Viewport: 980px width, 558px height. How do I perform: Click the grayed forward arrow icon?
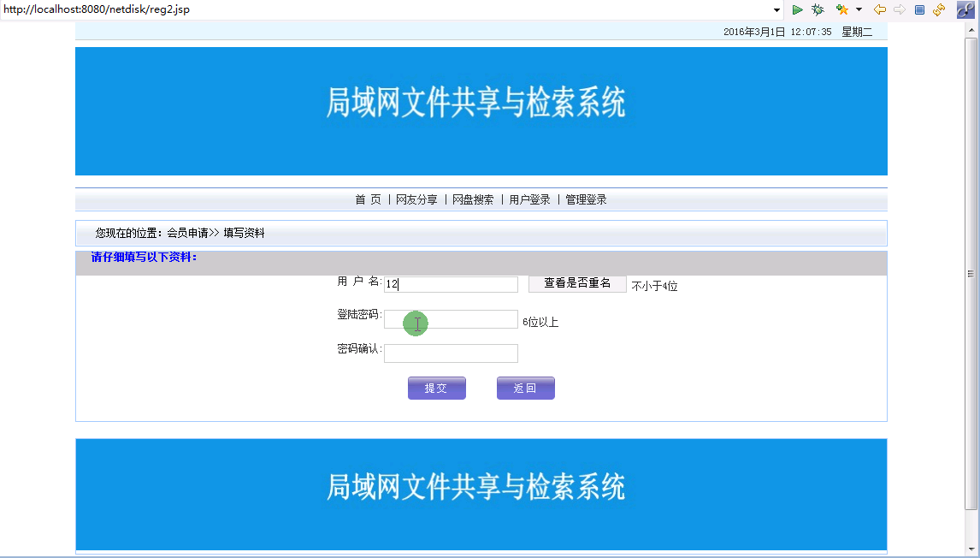(900, 10)
